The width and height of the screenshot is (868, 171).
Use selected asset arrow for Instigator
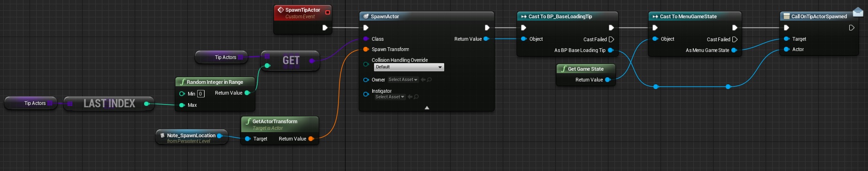[x=410, y=97]
